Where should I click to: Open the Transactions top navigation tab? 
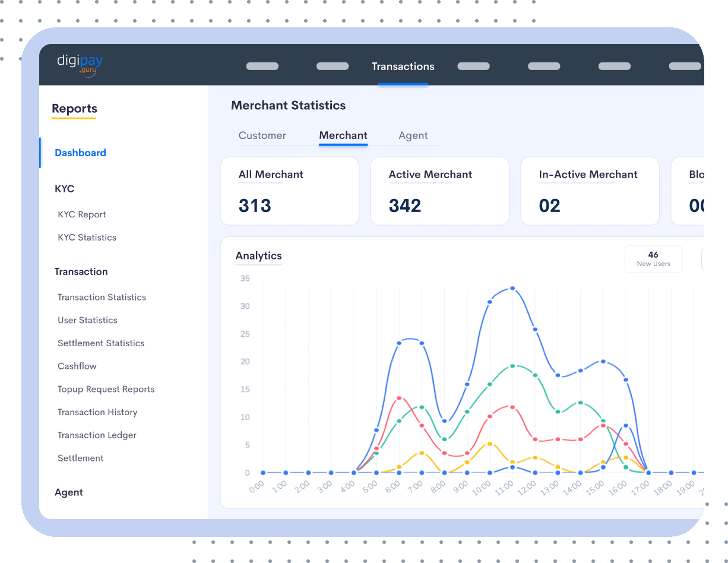pyautogui.click(x=403, y=67)
